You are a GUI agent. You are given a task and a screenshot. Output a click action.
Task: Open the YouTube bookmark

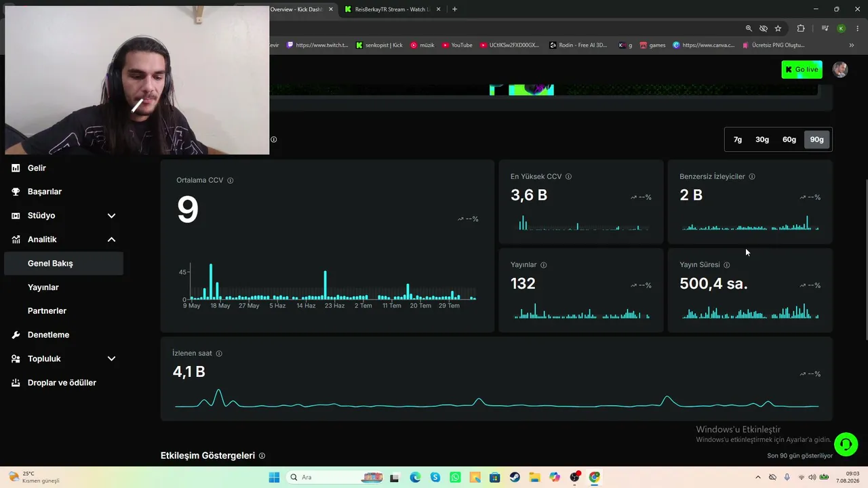(457, 45)
